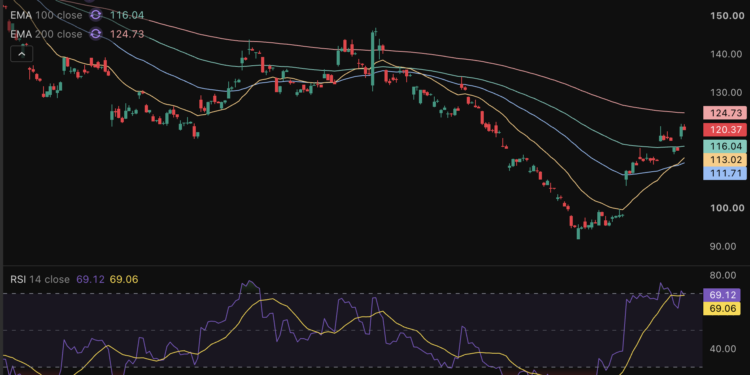Screen dimensions: 750x375
Task: Select the EMA 100 close legend label
Action: coord(46,15)
